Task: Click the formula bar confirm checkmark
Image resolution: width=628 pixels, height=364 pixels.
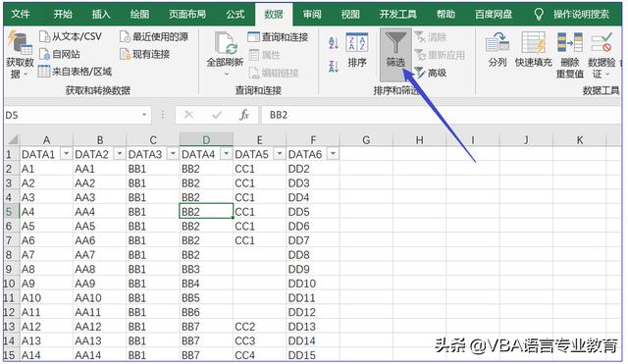Action: (x=217, y=116)
